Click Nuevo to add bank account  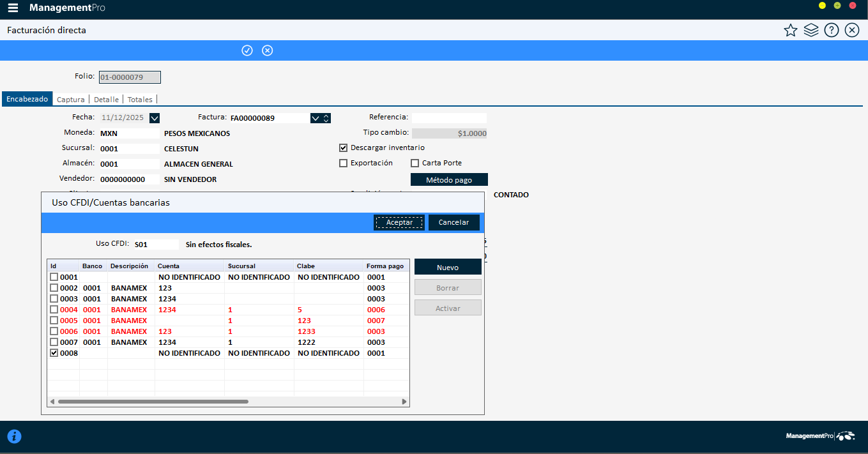pos(448,267)
